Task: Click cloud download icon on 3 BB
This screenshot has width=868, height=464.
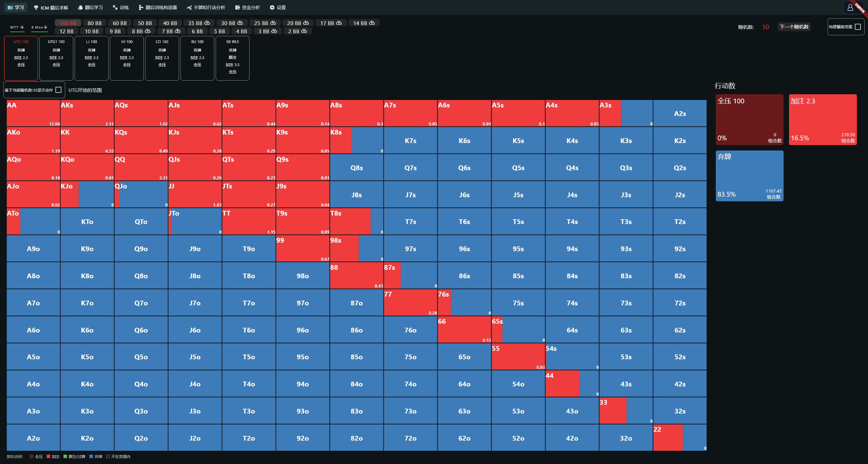Action: [x=274, y=31]
